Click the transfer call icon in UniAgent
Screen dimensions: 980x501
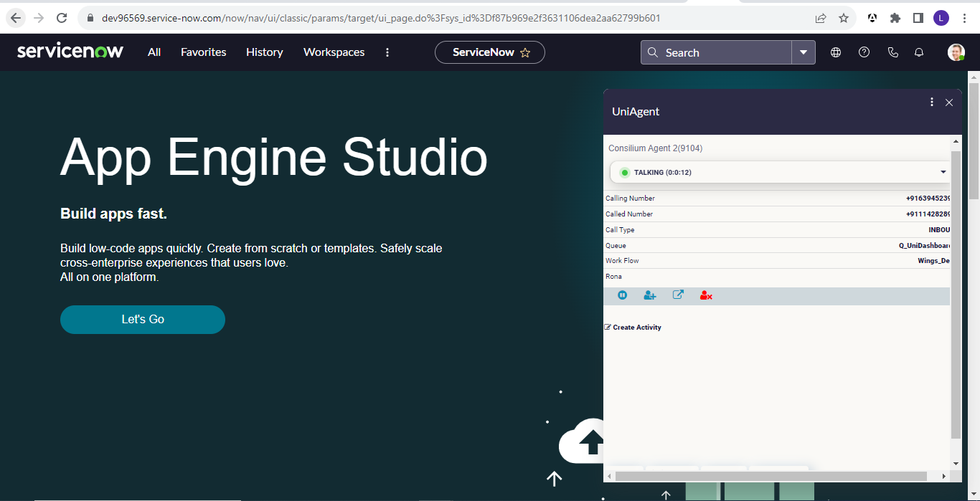tap(678, 295)
